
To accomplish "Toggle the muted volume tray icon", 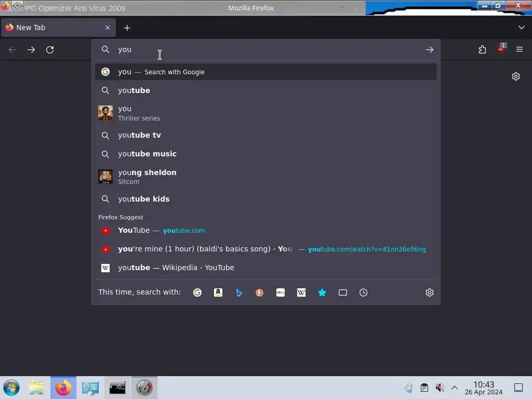I will point(440,388).
